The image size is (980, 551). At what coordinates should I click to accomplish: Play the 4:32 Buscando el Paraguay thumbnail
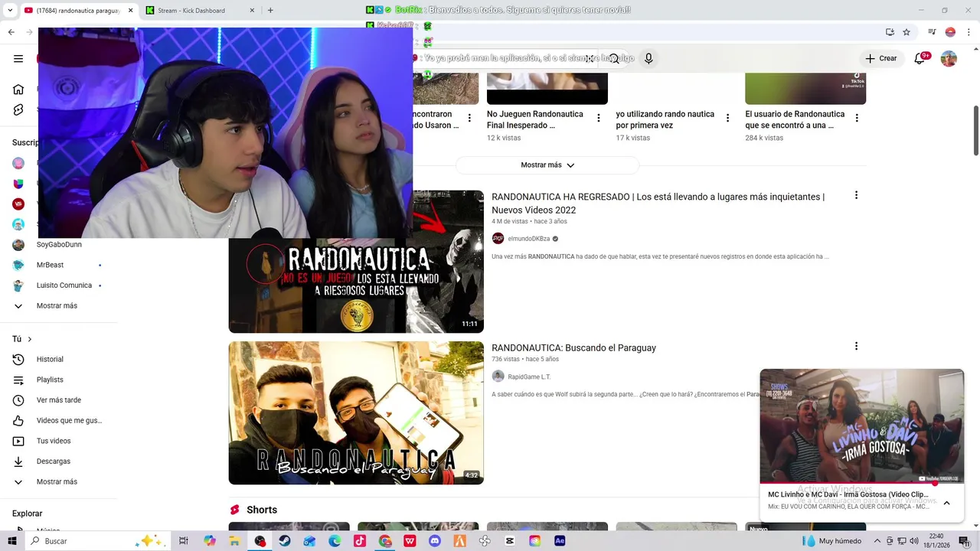(356, 413)
